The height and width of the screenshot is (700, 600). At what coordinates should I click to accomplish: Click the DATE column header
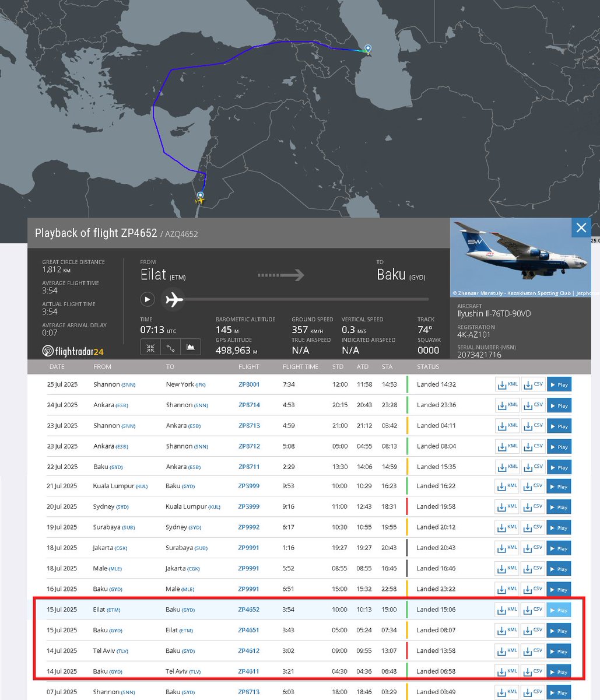57,367
